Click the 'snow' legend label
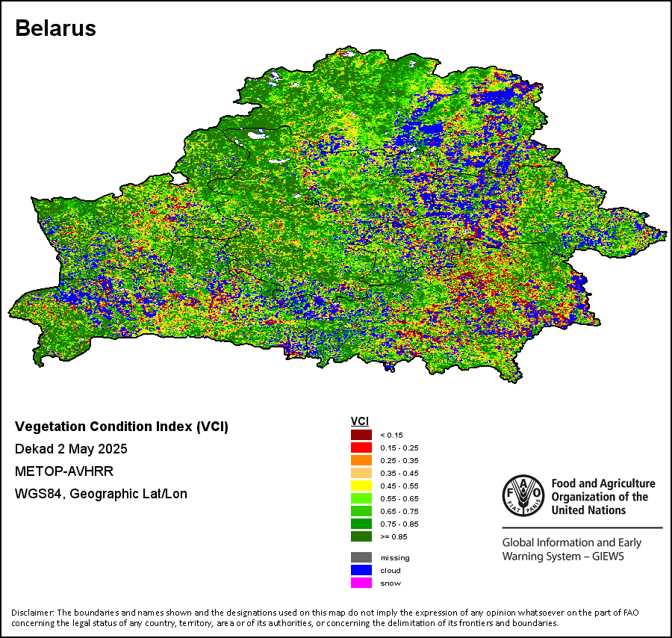 391,583
